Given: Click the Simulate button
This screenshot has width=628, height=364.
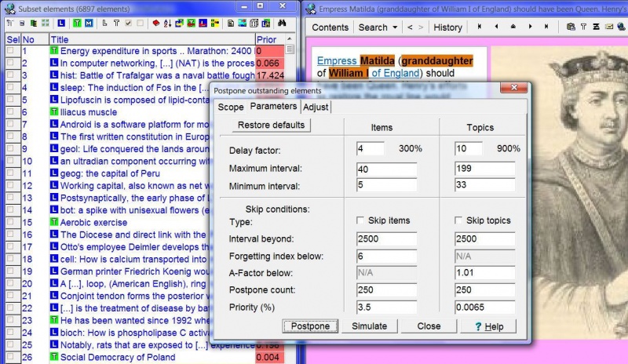Looking at the screenshot, I should (x=369, y=326).
